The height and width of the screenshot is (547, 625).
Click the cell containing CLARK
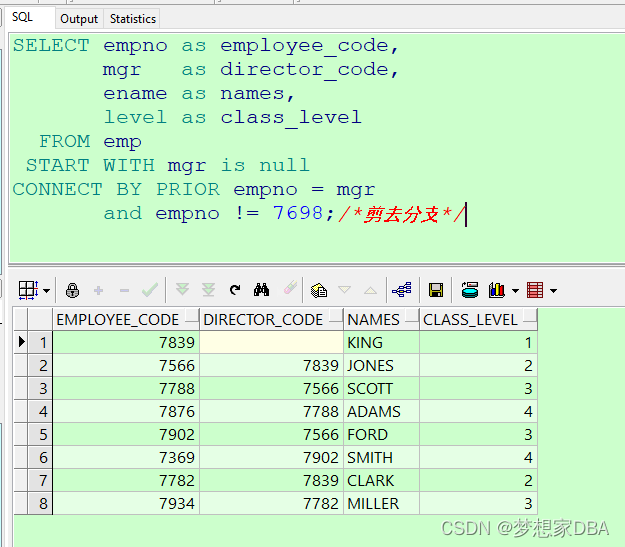381,480
